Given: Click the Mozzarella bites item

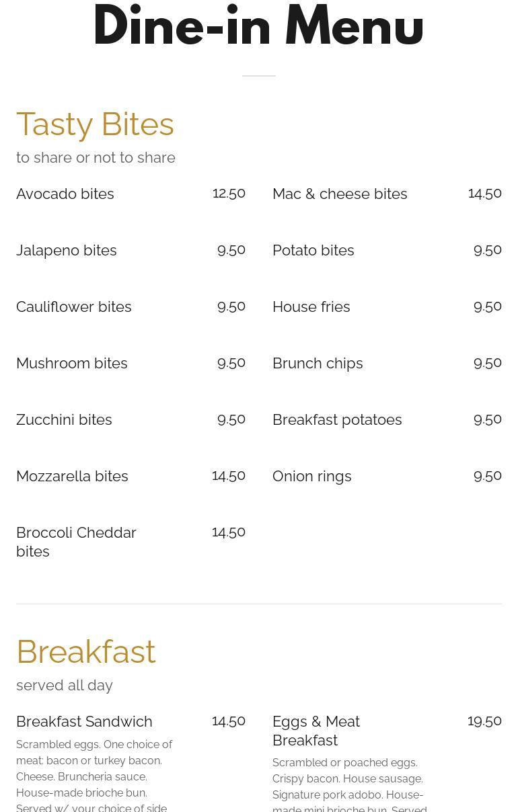Looking at the screenshot, I should pos(72,476).
